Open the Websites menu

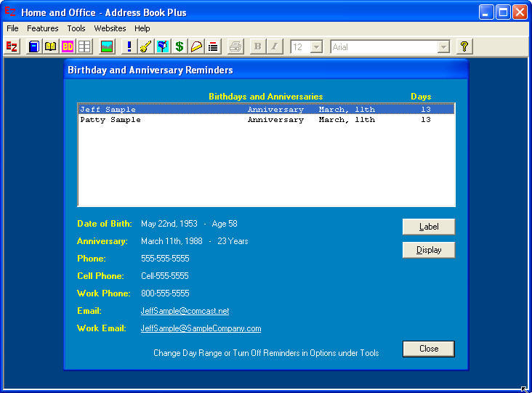pyautogui.click(x=110, y=28)
